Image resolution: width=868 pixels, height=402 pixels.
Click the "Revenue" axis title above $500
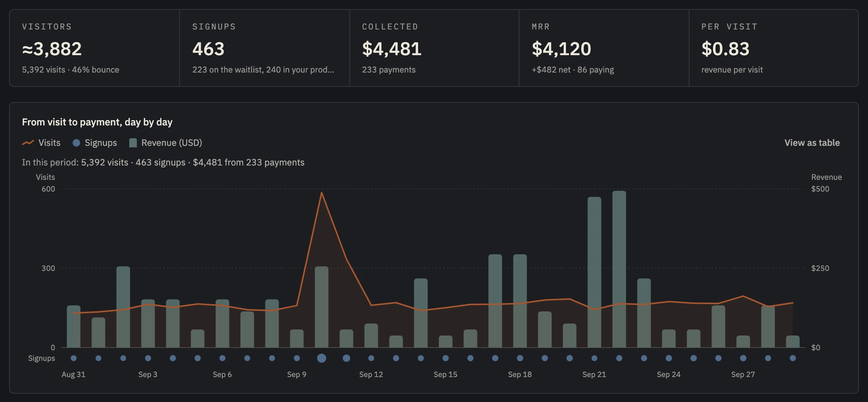click(826, 177)
